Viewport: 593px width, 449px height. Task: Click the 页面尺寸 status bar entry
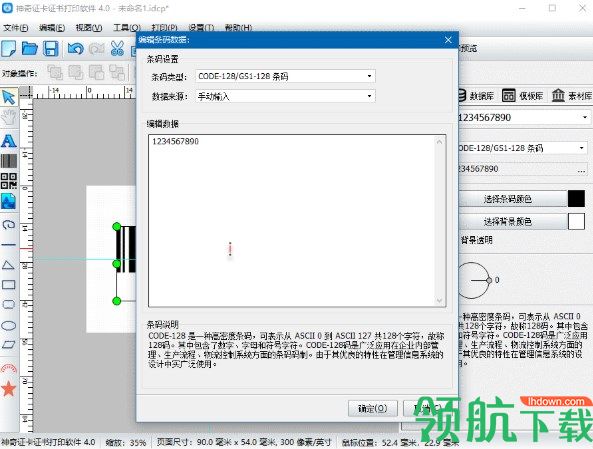tap(244, 442)
